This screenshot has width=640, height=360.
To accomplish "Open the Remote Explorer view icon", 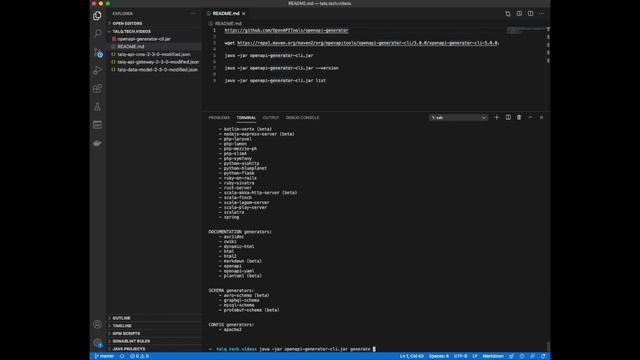I will click(97, 124).
